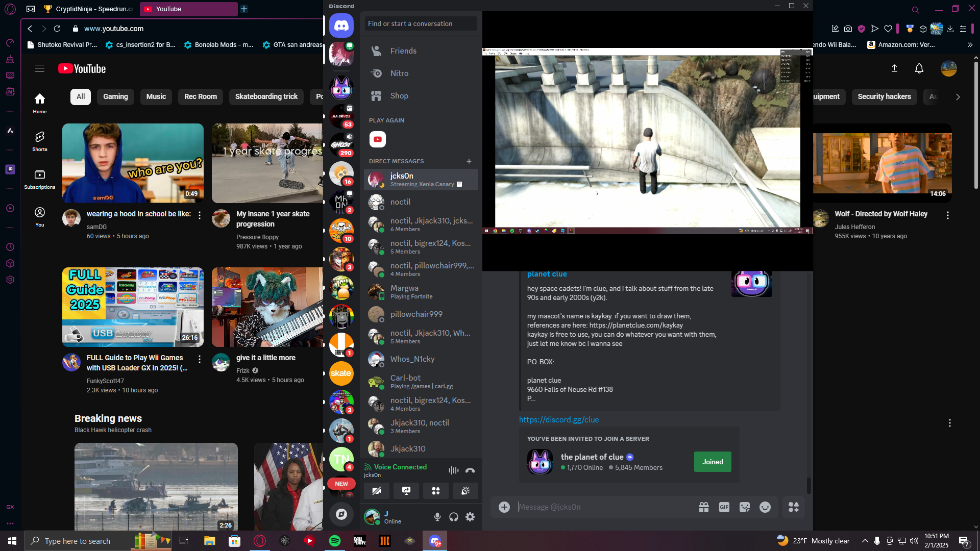Open Discord gift icon in message bar

pos(704,507)
